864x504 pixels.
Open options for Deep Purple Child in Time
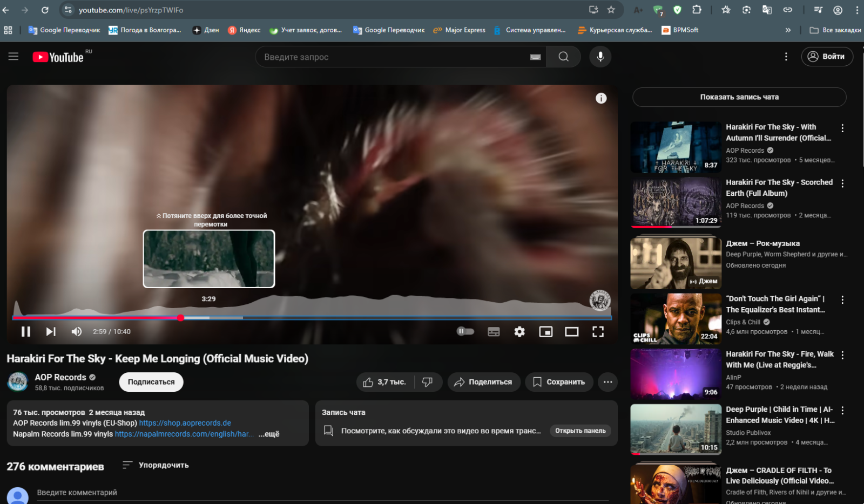tap(842, 411)
